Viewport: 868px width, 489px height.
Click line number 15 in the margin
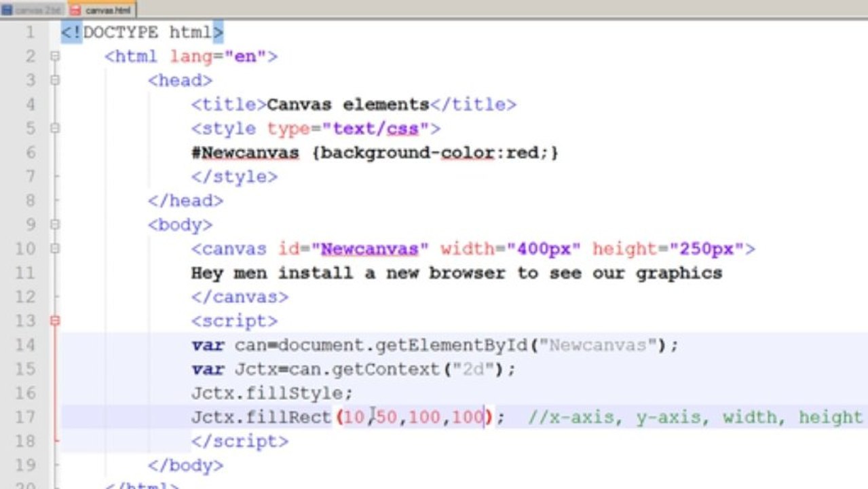pyautogui.click(x=24, y=369)
